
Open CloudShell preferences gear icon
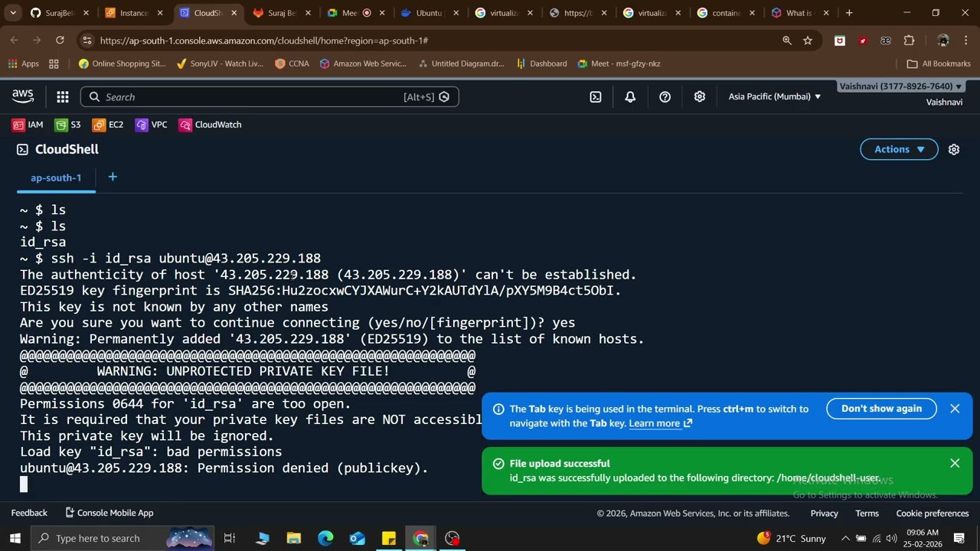tap(954, 149)
